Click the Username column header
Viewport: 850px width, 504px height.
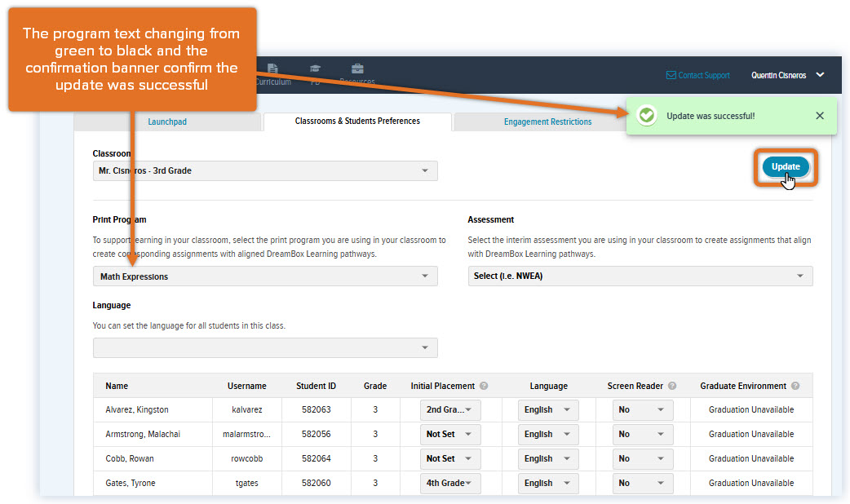click(x=246, y=386)
